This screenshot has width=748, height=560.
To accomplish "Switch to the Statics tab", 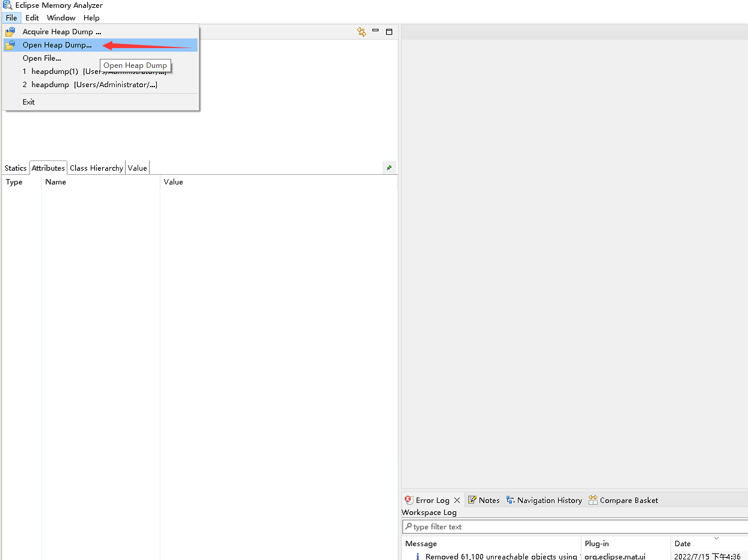I will pos(16,168).
